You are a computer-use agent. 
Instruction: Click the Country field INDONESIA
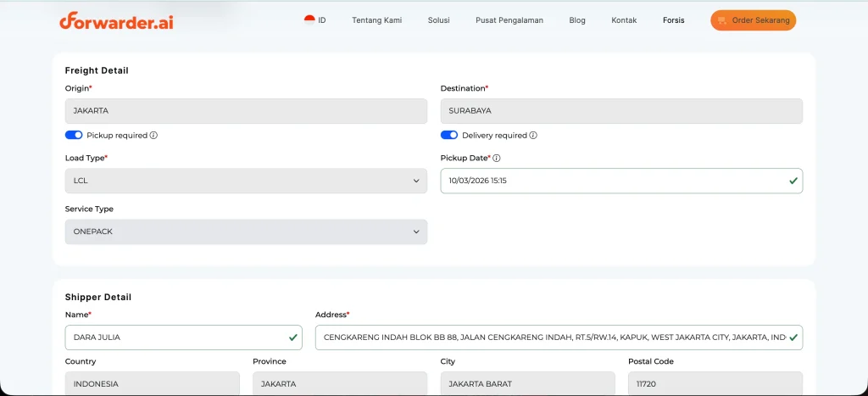[153, 383]
